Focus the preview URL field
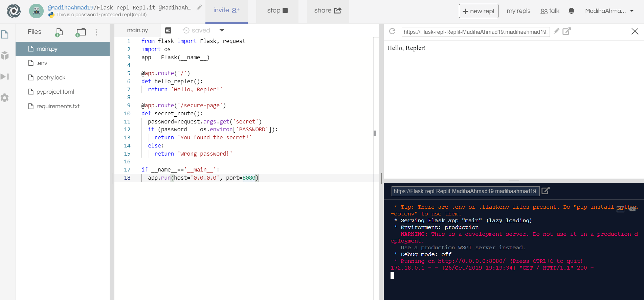 click(475, 32)
